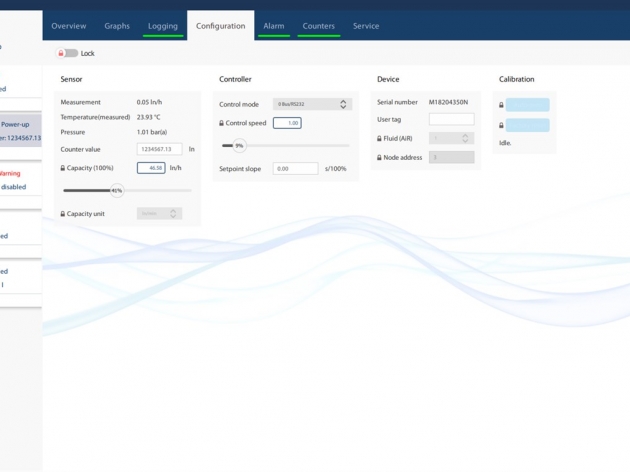This screenshot has width=630, height=472.
Task: Toggle the Lock switch
Action: pyautogui.click(x=67, y=53)
